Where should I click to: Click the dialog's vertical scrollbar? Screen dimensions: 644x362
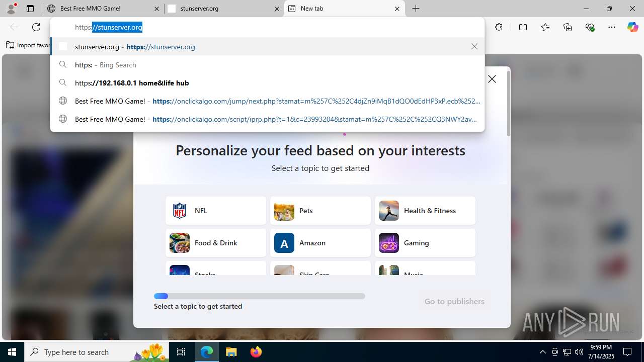508,104
